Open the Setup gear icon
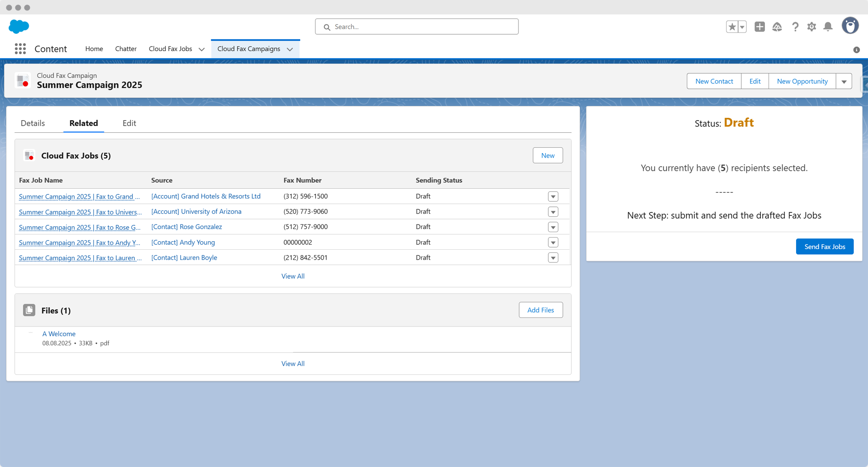The width and height of the screenshot is (868, 467). coord(811,27)
